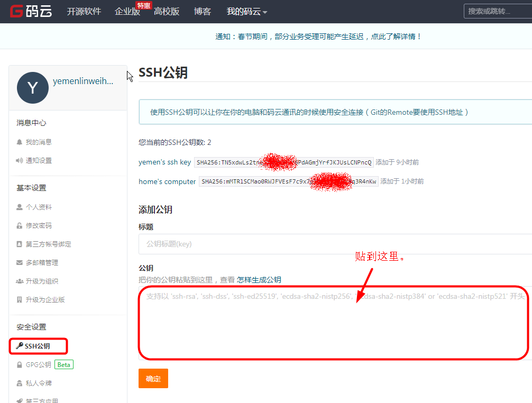Click the bell icon beside 我的消息

pos(20,142)
